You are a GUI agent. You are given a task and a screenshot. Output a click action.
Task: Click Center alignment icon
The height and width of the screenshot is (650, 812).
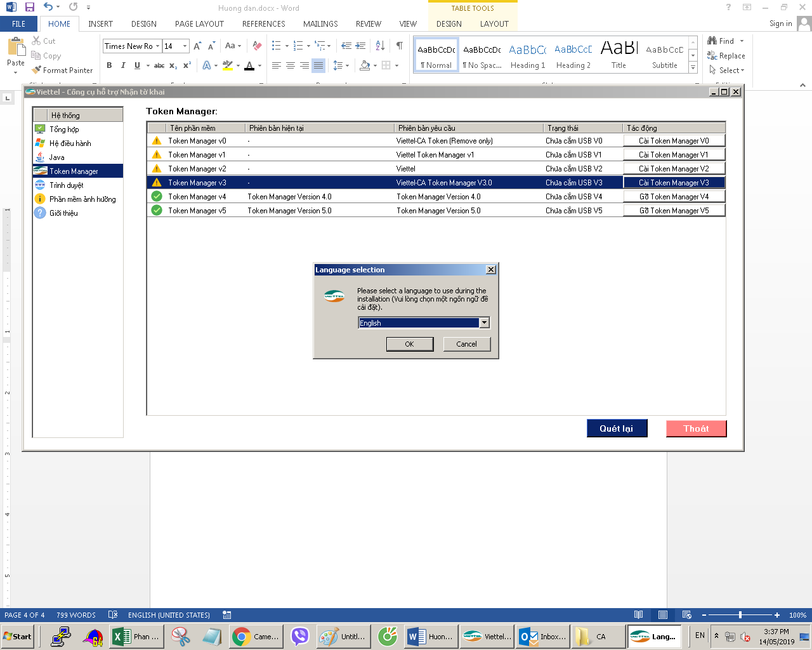(x=291, y=65)
